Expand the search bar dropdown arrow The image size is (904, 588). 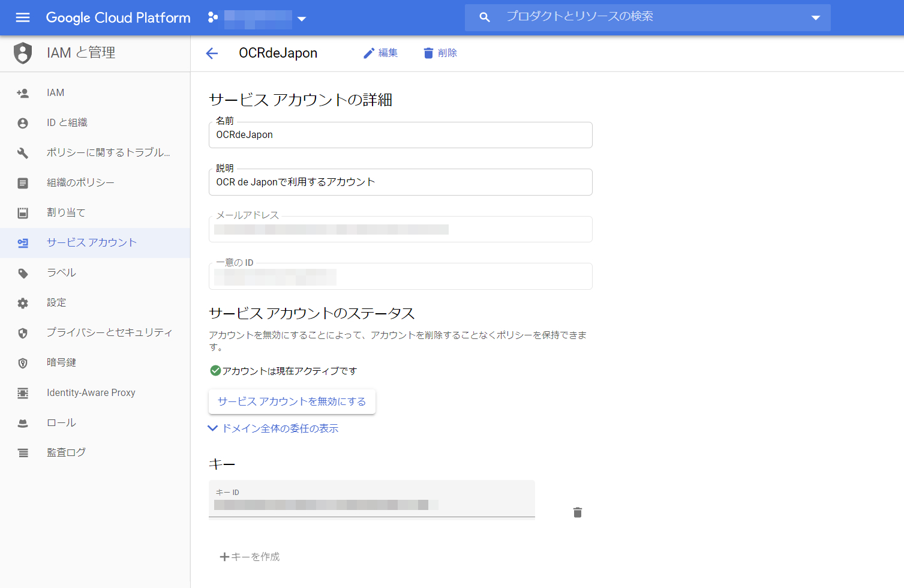(x=815, y=18)
